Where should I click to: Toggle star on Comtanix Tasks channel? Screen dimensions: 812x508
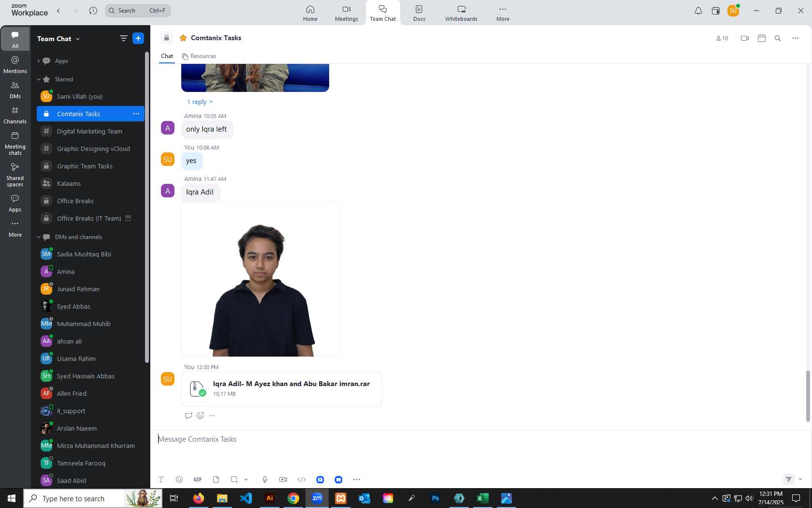point(183,38)
